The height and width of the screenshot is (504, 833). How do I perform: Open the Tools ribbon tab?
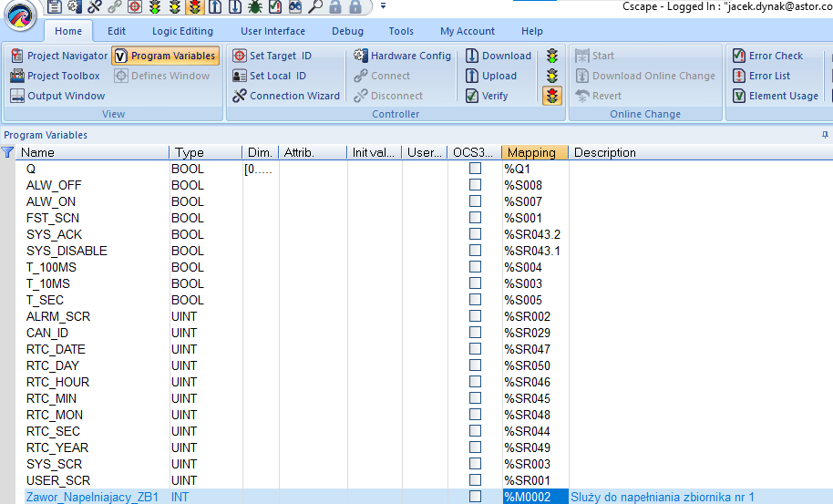[x=401, y=31]
